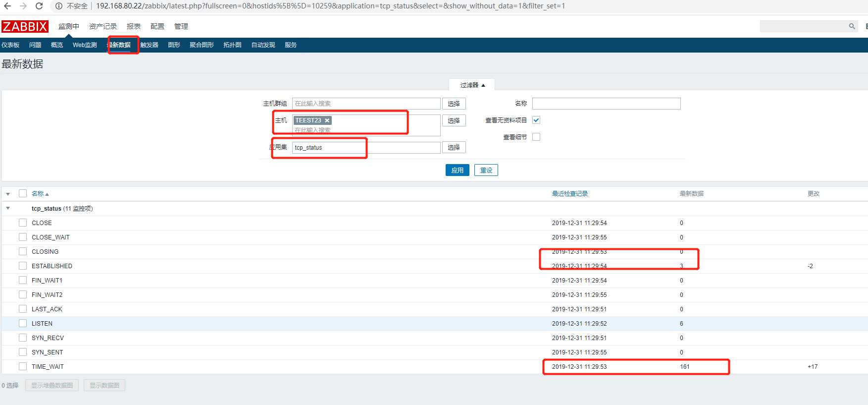Focus the host group search field
The height and width of the screenshot is (405, 868).
point(366,104)
